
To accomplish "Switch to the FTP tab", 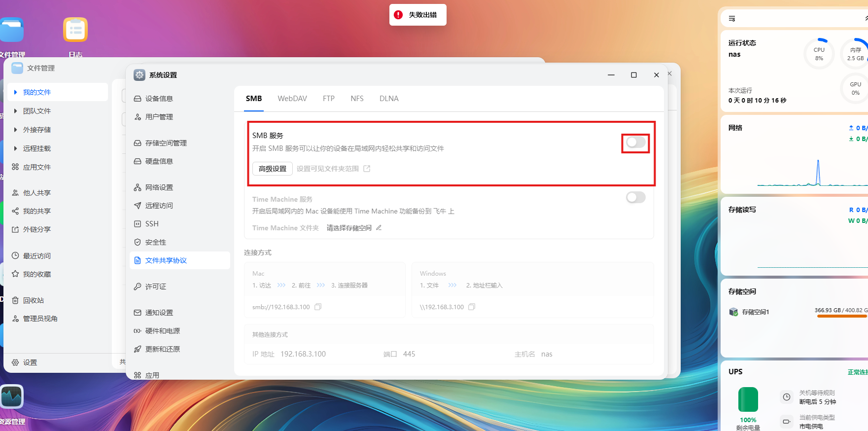I will pyautogui.click(x=329, y=99).
